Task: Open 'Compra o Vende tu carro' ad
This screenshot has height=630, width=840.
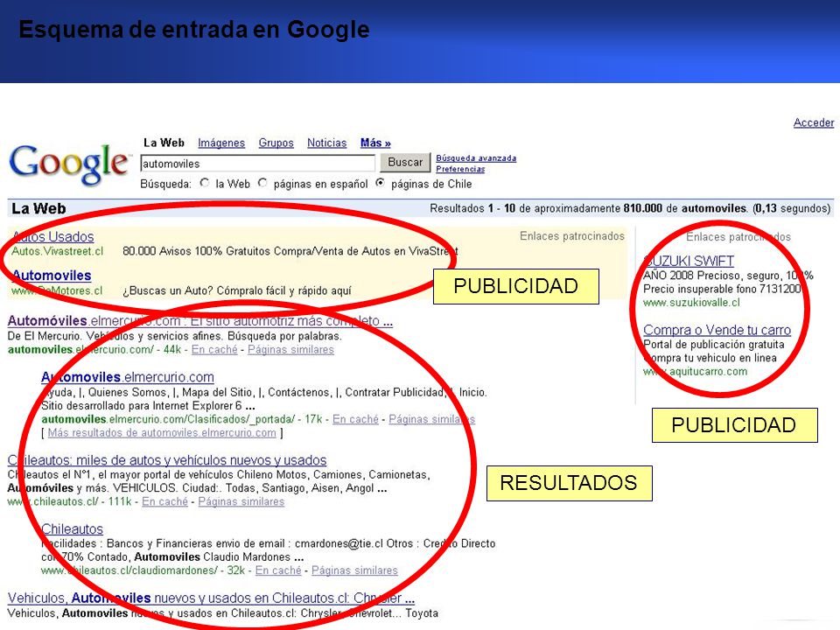Action: tap(717, 330)
